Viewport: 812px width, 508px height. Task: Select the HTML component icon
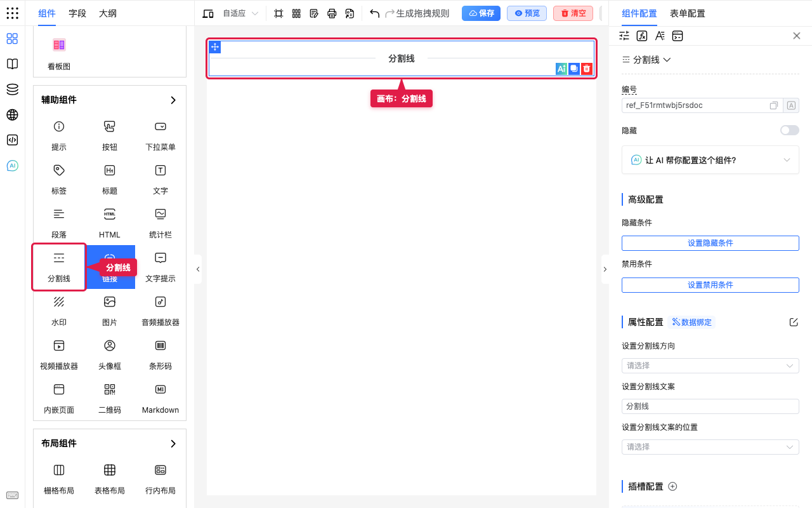(x=110, y=214)
